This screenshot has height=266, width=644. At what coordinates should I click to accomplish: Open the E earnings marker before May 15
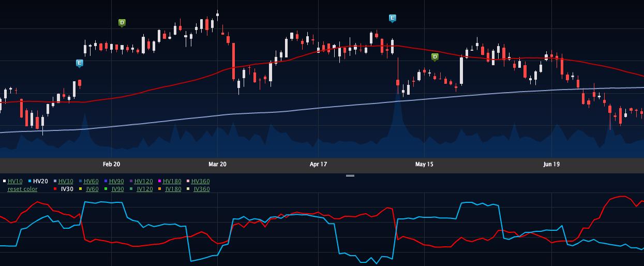tap(393, 18)
